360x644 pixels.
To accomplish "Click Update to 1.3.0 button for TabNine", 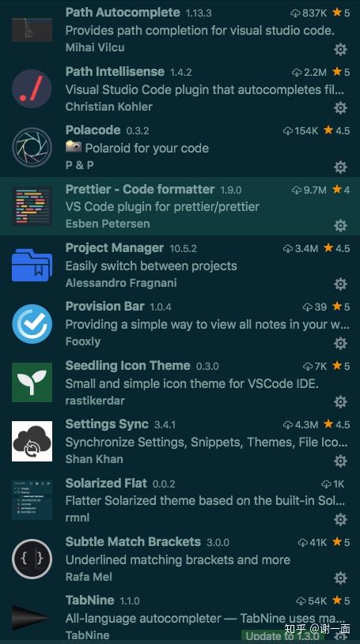I will [x=282, y=636].
